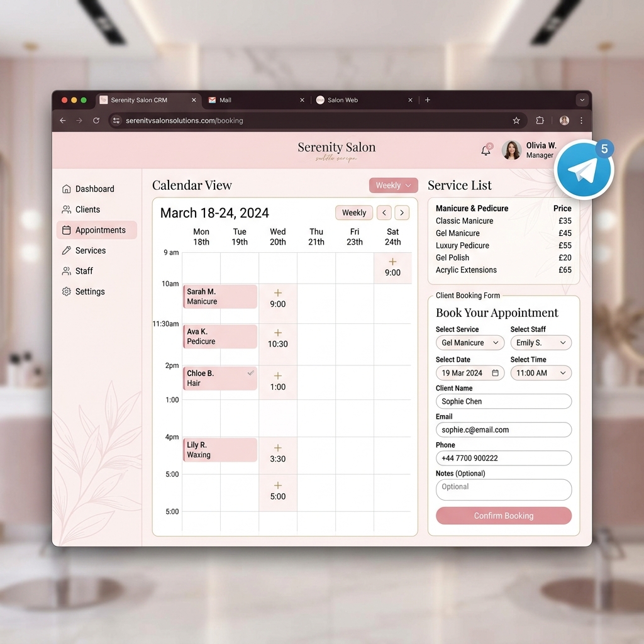Open Sarah M. Manicure appointment
644x644 pixels.
pyautogui.click(x=221, y=297)
